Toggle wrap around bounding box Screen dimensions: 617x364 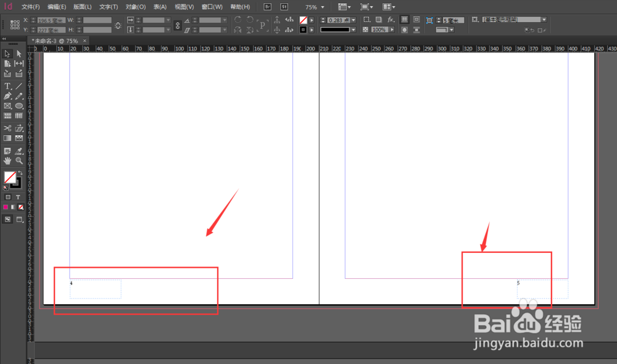click(416, 19)
